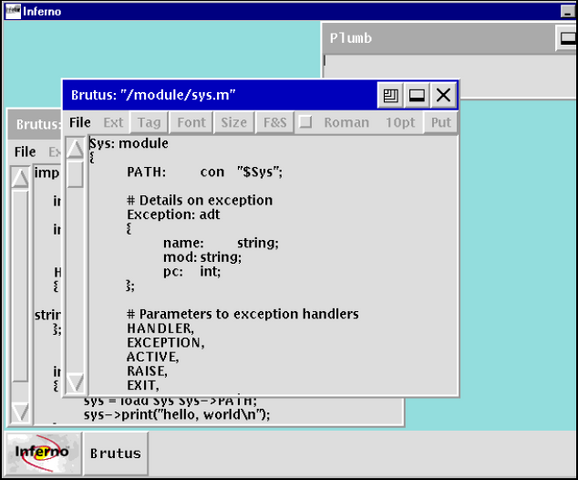Click the "pc: int;" line
Screen dimensions: 578x480
coord(192,271)
